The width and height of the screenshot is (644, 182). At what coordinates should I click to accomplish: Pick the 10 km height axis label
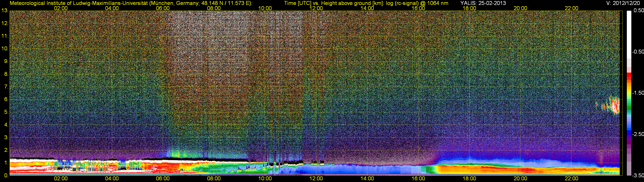click(x=5, y=49)
